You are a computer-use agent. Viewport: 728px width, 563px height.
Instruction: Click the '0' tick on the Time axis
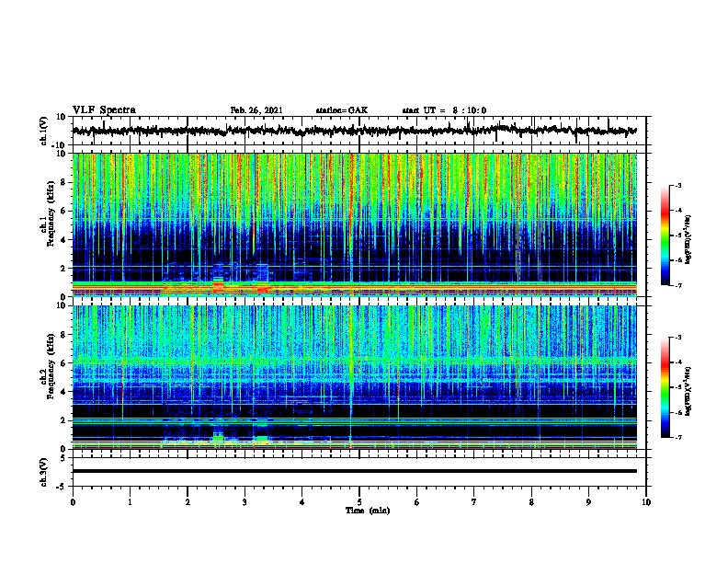[x=73, y=502]
